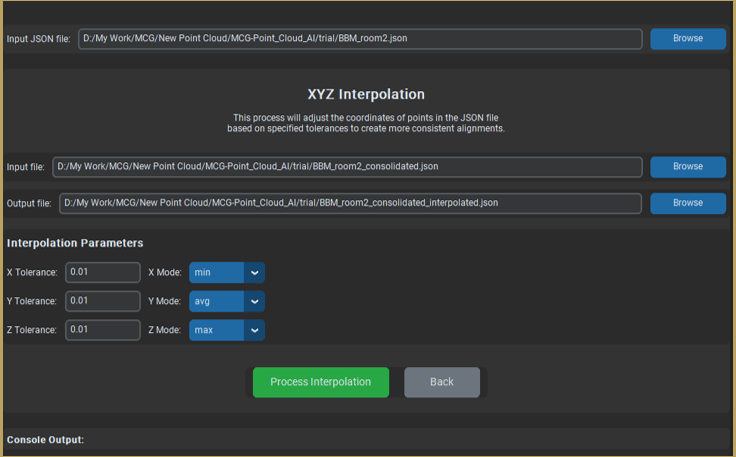The width and height of the screenshot is (736, 457).
Task: Click the Input file path field
Action: 347,167
